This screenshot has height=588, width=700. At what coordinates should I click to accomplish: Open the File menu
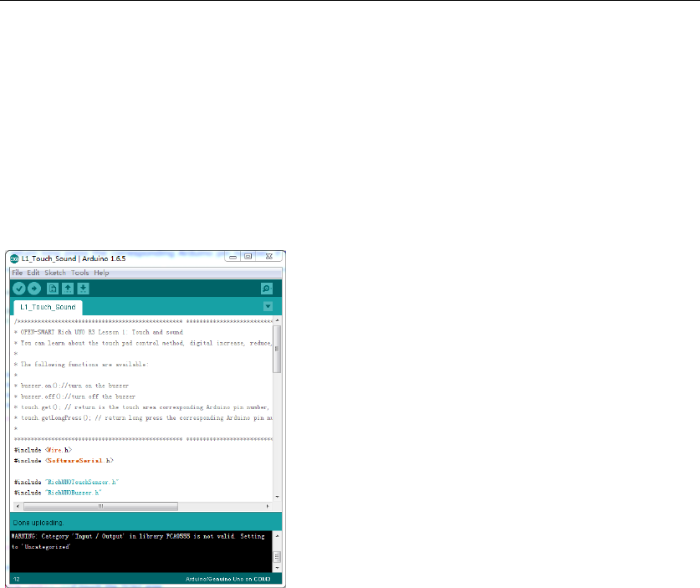[x=18, y=273]
